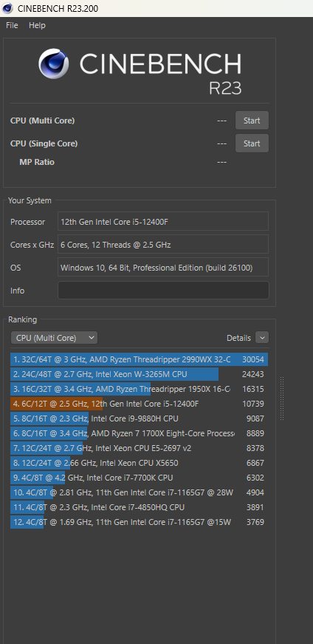313x644 pixels.
Task: Select the highlighted i5-12400F ranking row
Action: [x=139, y=404]
